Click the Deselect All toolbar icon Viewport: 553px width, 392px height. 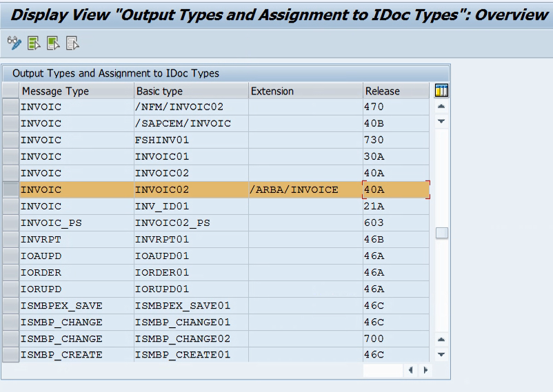72,43
